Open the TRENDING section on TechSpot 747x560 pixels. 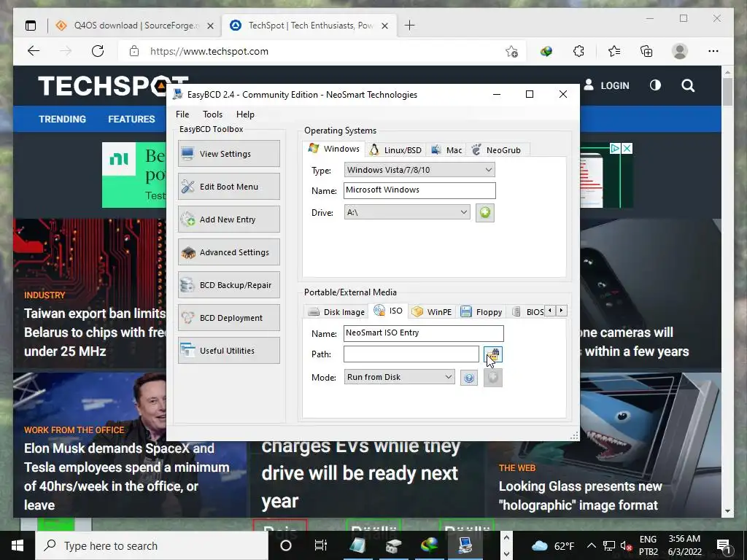tap(63, 119)
